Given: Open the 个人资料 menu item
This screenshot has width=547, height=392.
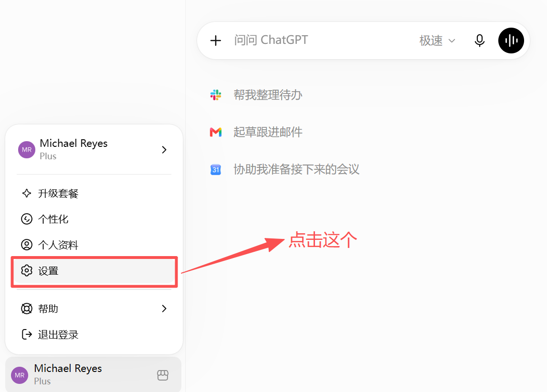Looking at the screenshot, I should coord(94,245).
